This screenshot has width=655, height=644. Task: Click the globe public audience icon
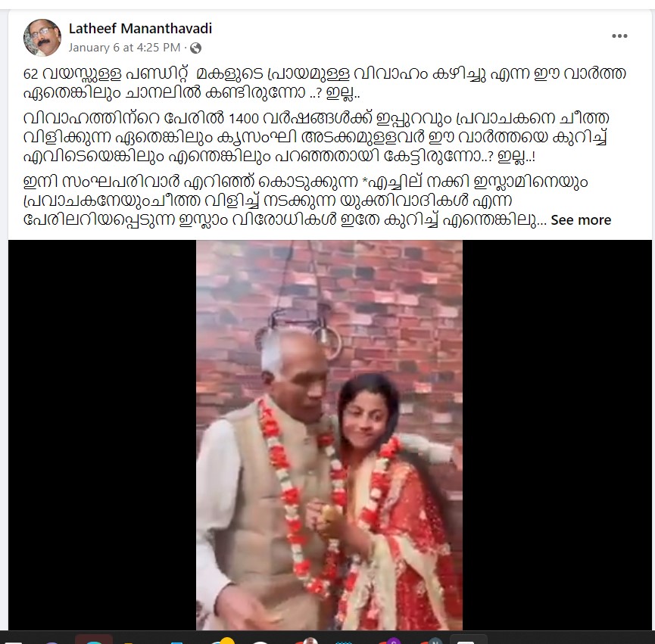pyautogui.click(x=195, y=48)
